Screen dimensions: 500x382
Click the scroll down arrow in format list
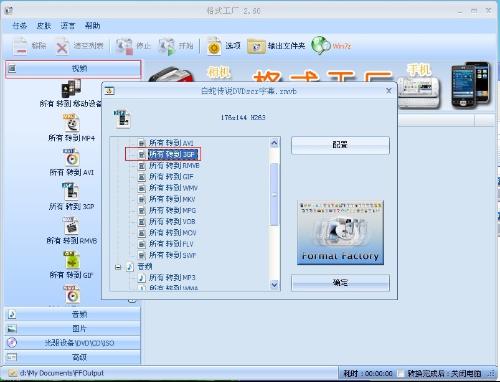274,285
